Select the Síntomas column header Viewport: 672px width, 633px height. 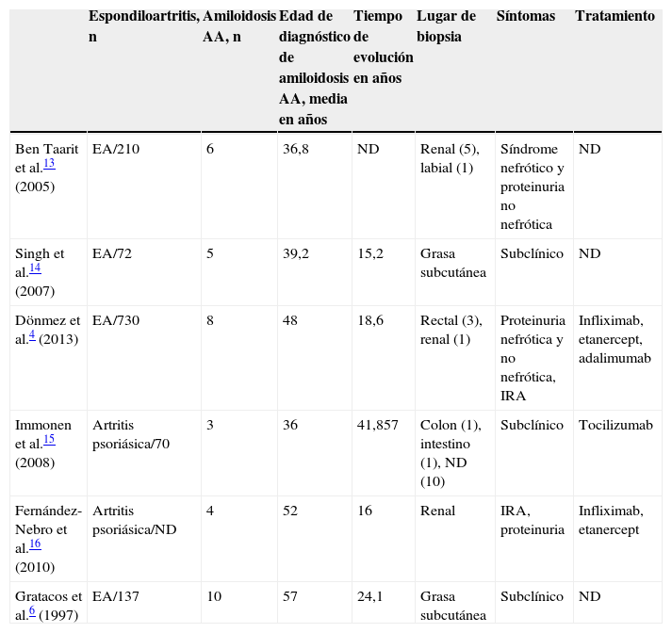point(526,17)
